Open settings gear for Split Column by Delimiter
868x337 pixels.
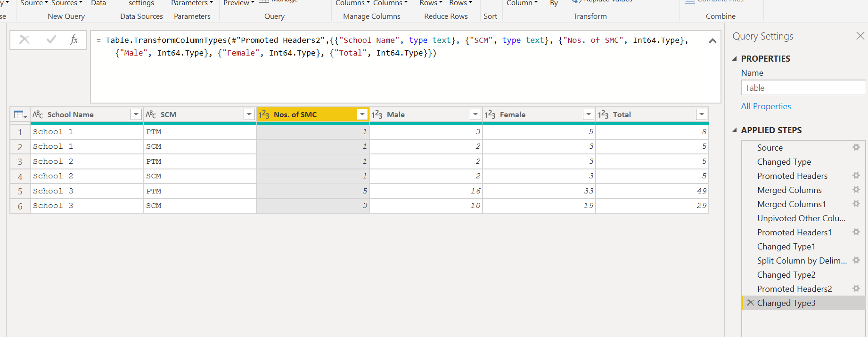click(856, 260)
